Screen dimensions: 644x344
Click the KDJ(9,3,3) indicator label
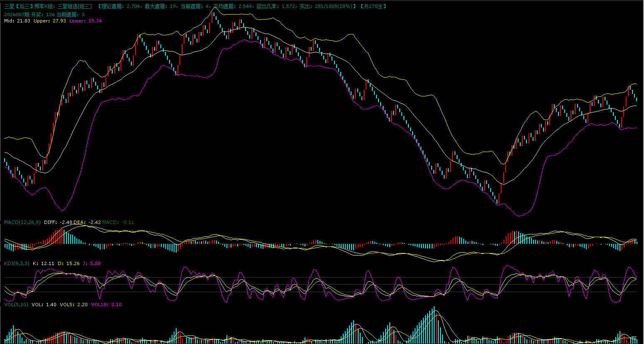[17, 263]
